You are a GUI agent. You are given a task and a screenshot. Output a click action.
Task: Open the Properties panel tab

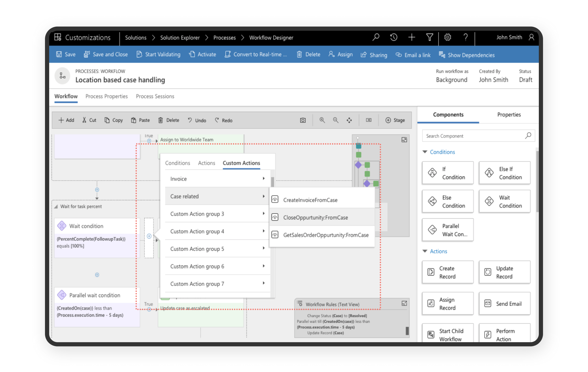(509, 114)
